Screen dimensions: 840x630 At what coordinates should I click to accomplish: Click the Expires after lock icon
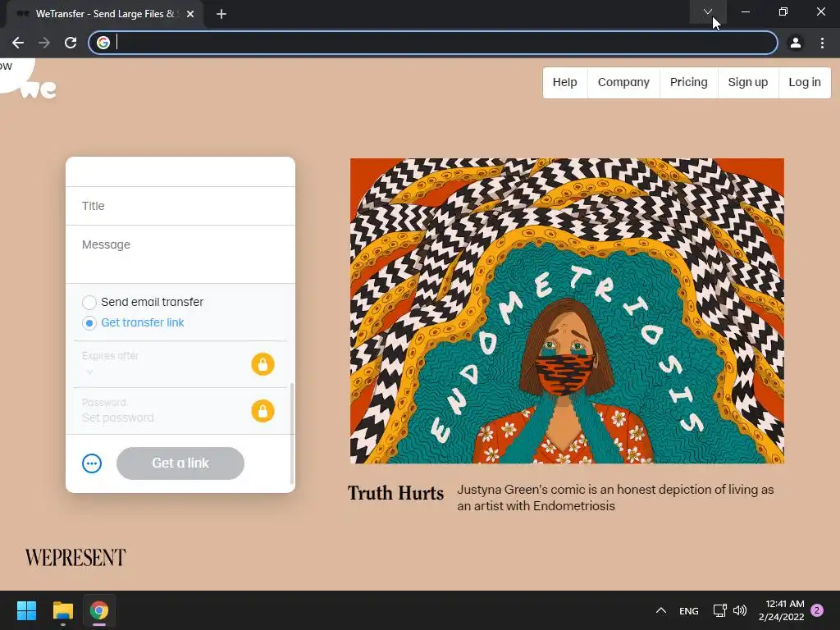coord(262,364)
